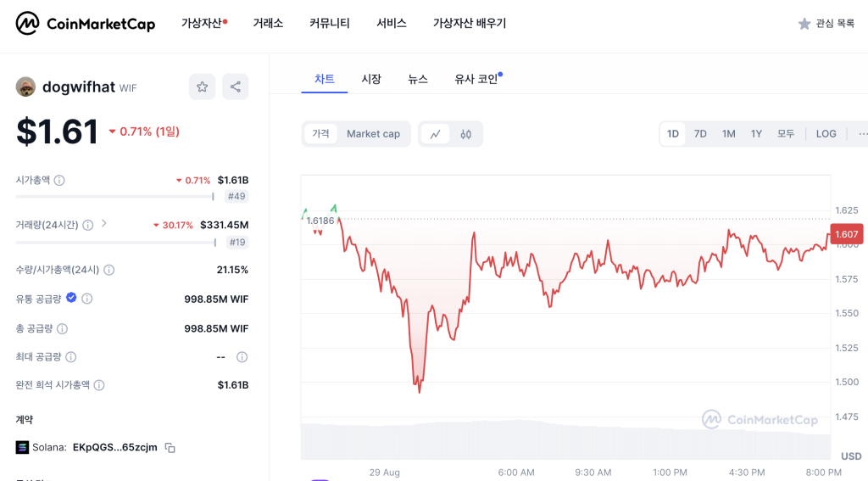Open the 가상자산 배우기 menu

tap(470, 23)
